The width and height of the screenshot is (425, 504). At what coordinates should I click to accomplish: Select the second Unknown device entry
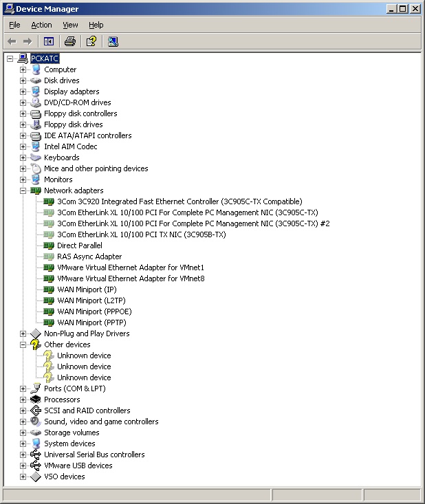(84, 366)
